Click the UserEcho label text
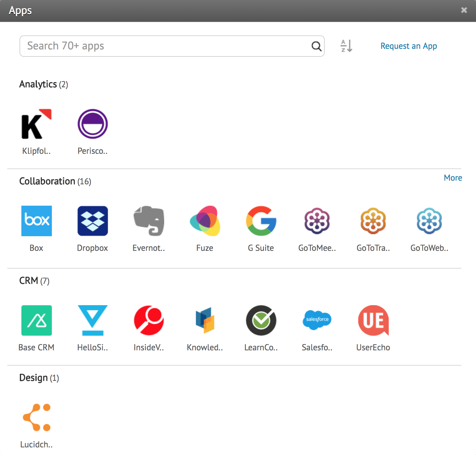 click(x=373, y=348)
